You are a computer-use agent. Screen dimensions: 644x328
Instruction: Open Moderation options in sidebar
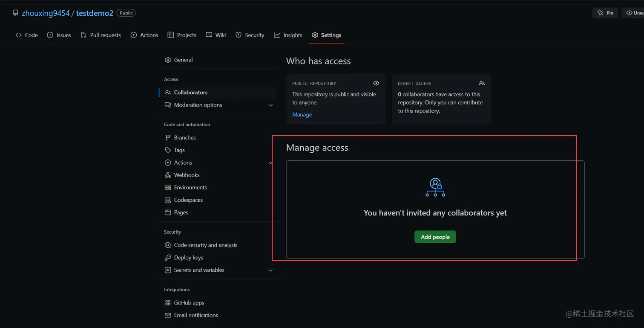[198, 105]
